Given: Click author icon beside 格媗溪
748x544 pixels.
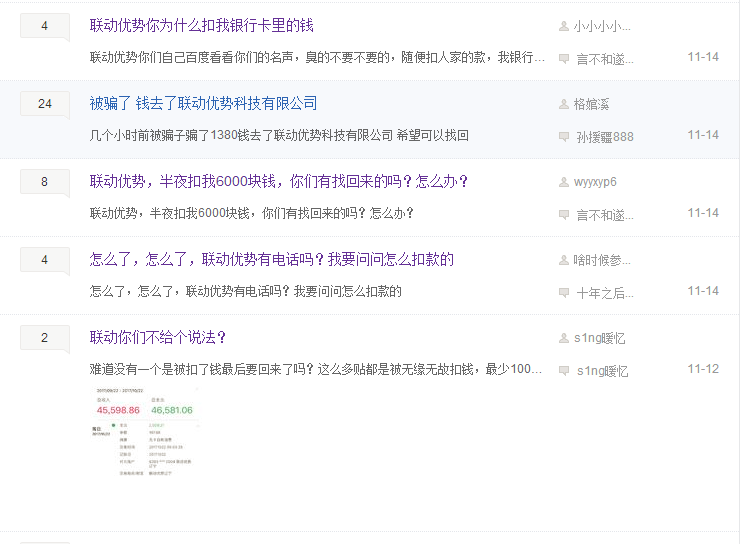Looking at the screenshot, I should click(x=564, y=104).
